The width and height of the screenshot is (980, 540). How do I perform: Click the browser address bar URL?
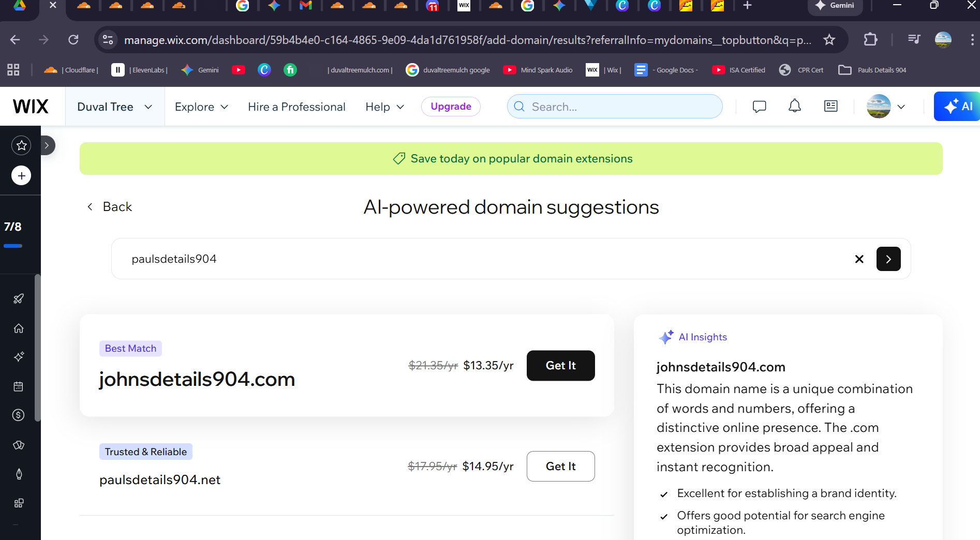pos(468,40)
